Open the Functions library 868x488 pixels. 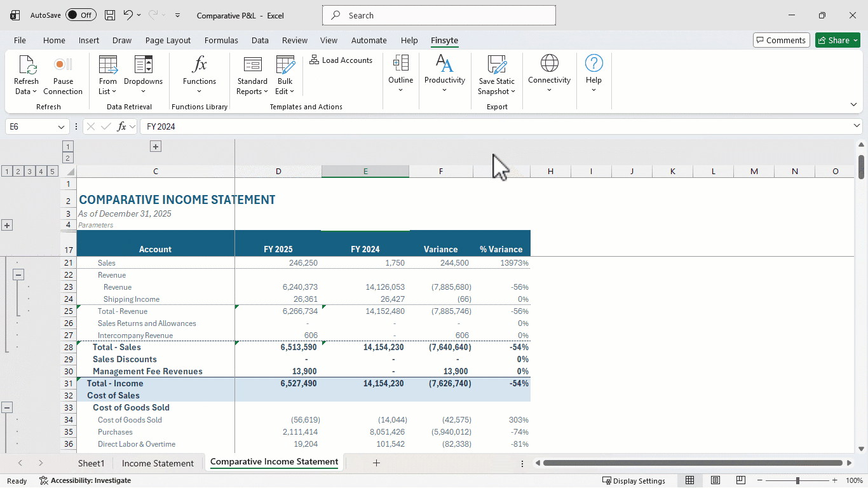[x=200, y=75]
